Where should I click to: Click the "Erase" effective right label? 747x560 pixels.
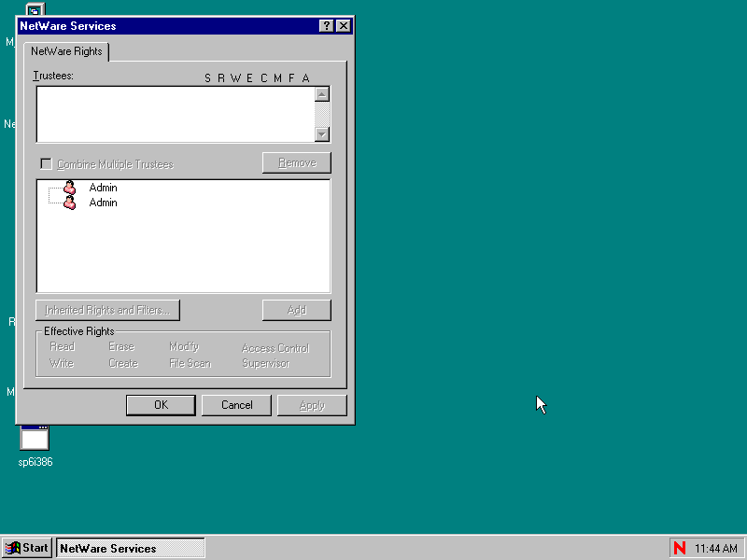tap(121, 346)
